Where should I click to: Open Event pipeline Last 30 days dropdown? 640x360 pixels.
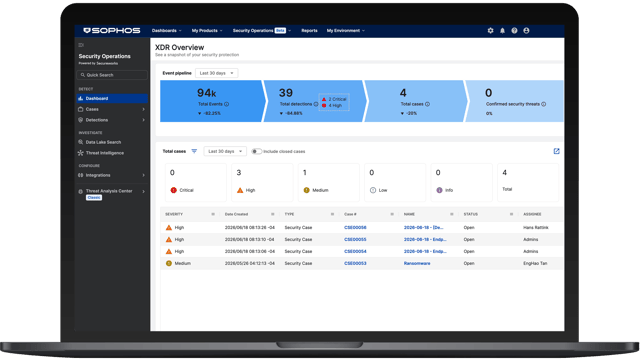(x=216, y=73)
